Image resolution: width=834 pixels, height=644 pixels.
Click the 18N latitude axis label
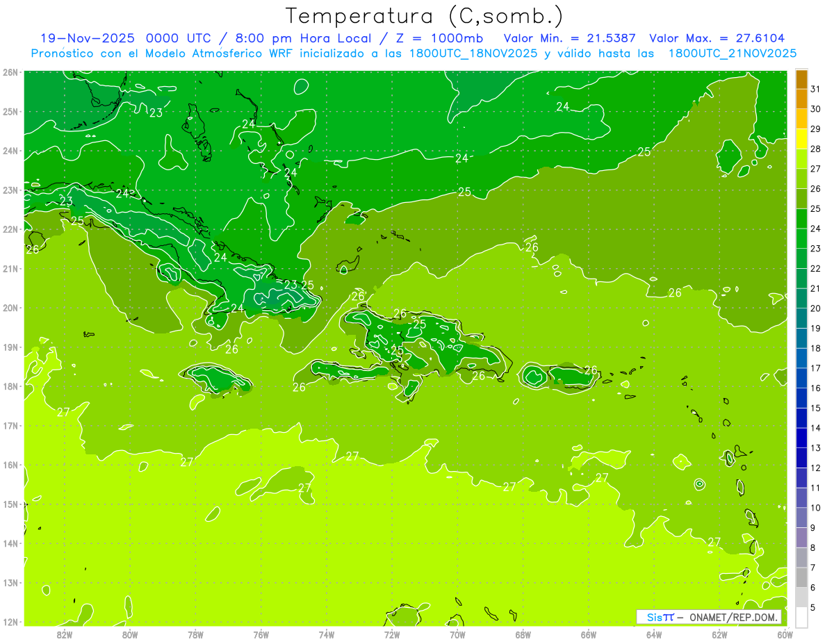point(10,386)
